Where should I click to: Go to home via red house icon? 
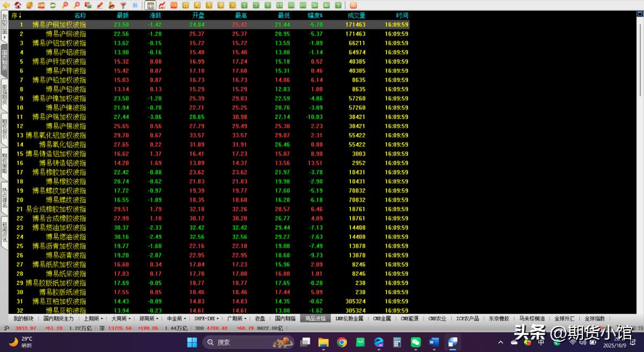tap(18, 5)
